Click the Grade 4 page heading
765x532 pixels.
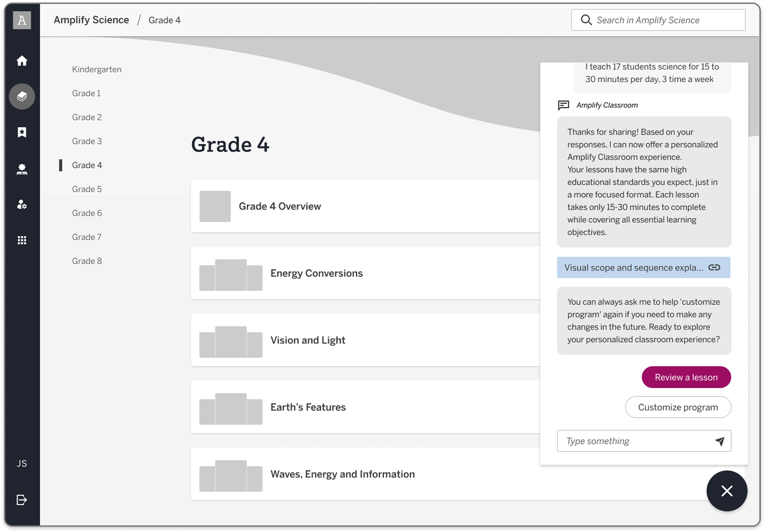tap(230, 145)
